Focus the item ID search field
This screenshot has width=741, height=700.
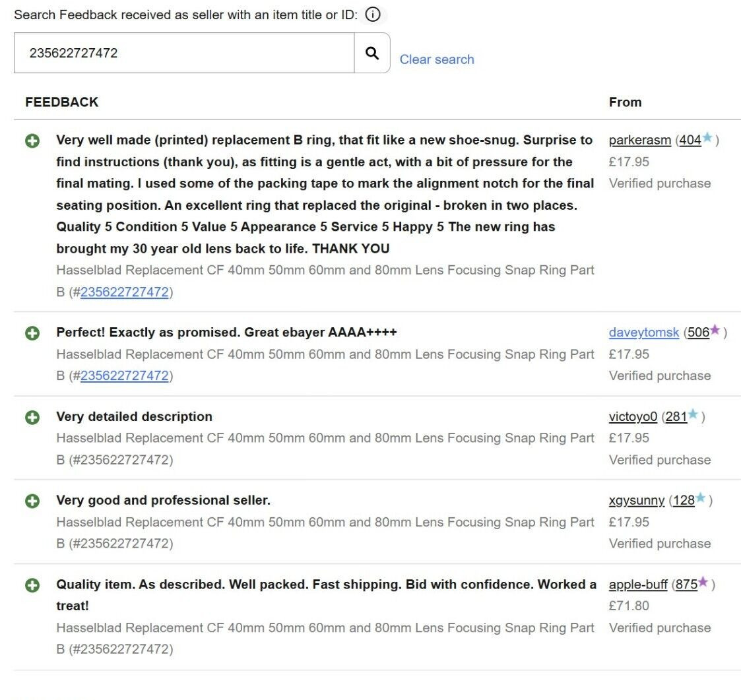coord(184,53)
